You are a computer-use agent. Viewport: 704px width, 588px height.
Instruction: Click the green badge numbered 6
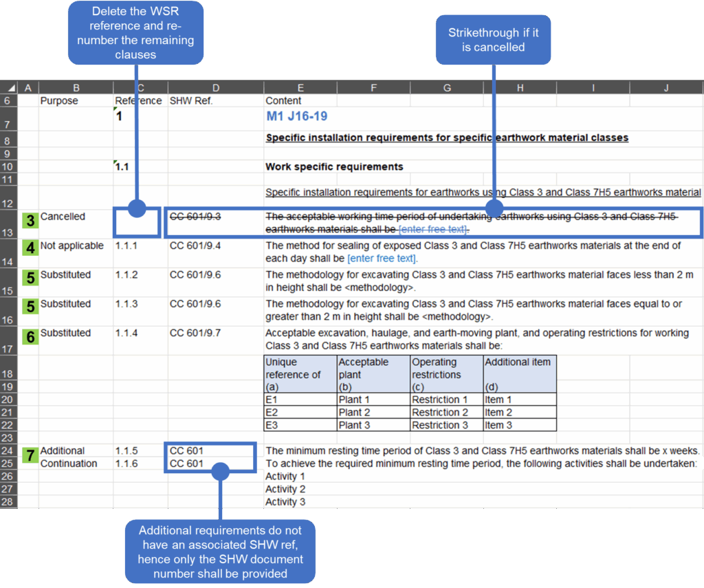(30, 337)
